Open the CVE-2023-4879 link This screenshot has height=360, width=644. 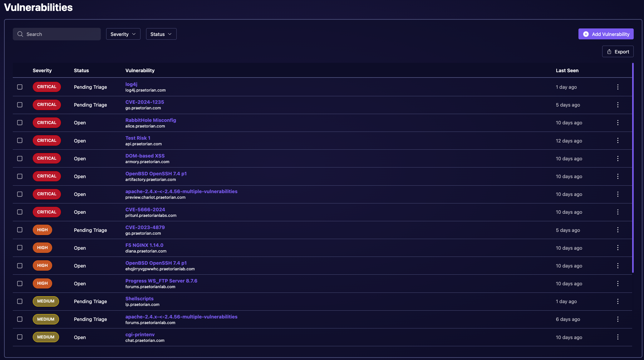tap(145, 227)
